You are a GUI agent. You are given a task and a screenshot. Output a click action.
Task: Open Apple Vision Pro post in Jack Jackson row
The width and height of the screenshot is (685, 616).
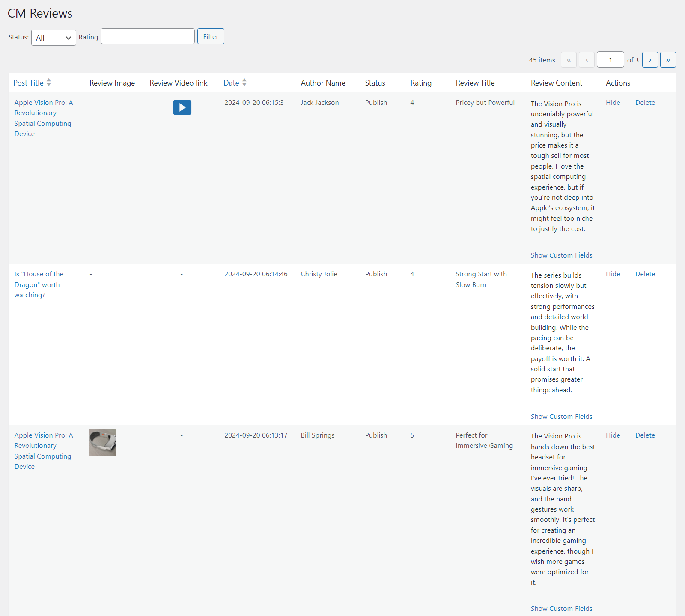[x=44, y=118]
